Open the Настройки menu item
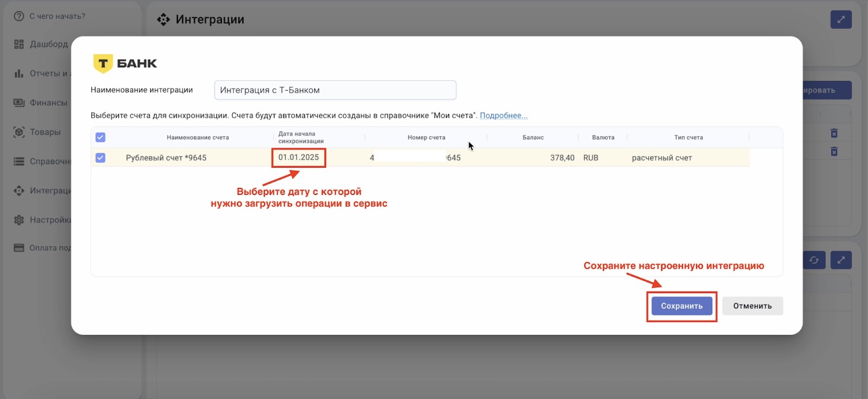The height and width of the screenshot is (399, 868). [50, 220]
